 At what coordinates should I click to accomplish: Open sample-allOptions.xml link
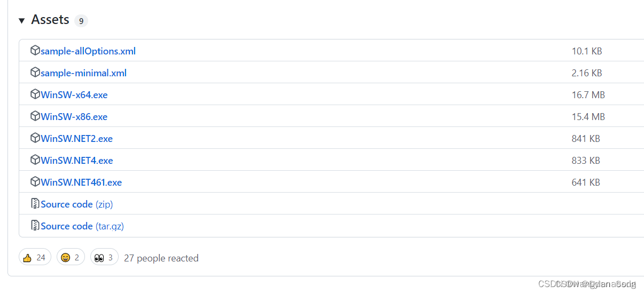[88, 51]
